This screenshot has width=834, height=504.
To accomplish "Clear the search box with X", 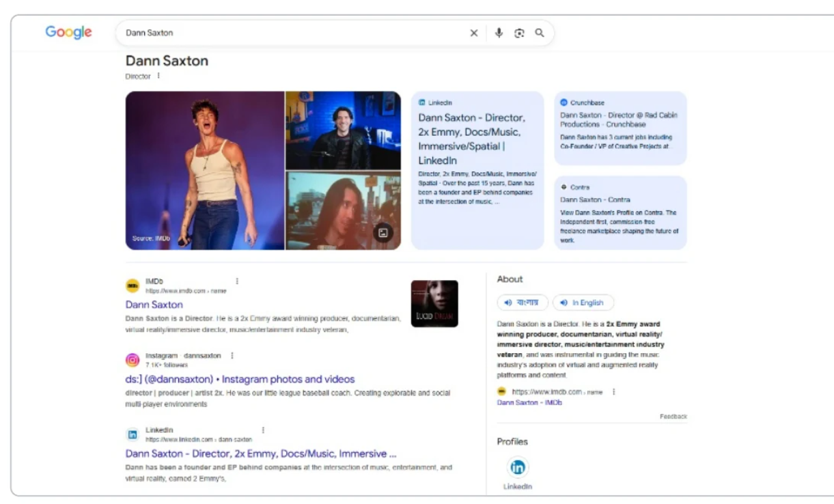I will [474, 33].
